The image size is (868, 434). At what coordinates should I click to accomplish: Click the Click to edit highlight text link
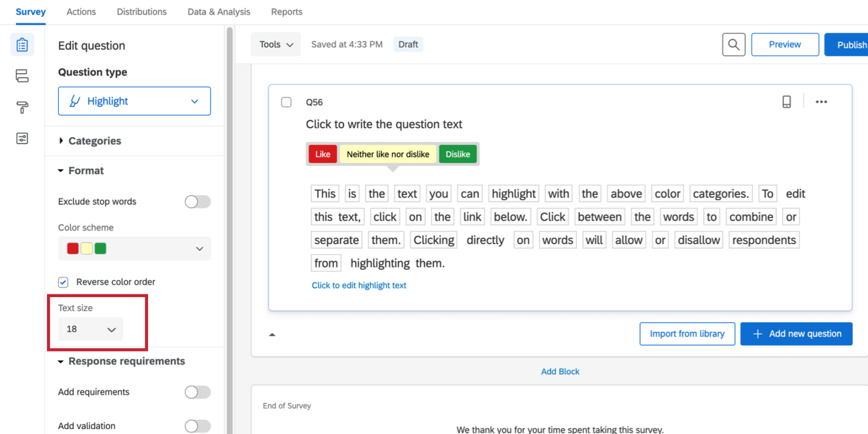[x=359, y=285]
